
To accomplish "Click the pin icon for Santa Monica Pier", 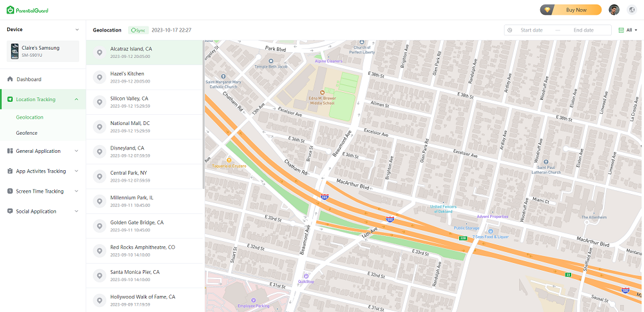I will 99,275.
